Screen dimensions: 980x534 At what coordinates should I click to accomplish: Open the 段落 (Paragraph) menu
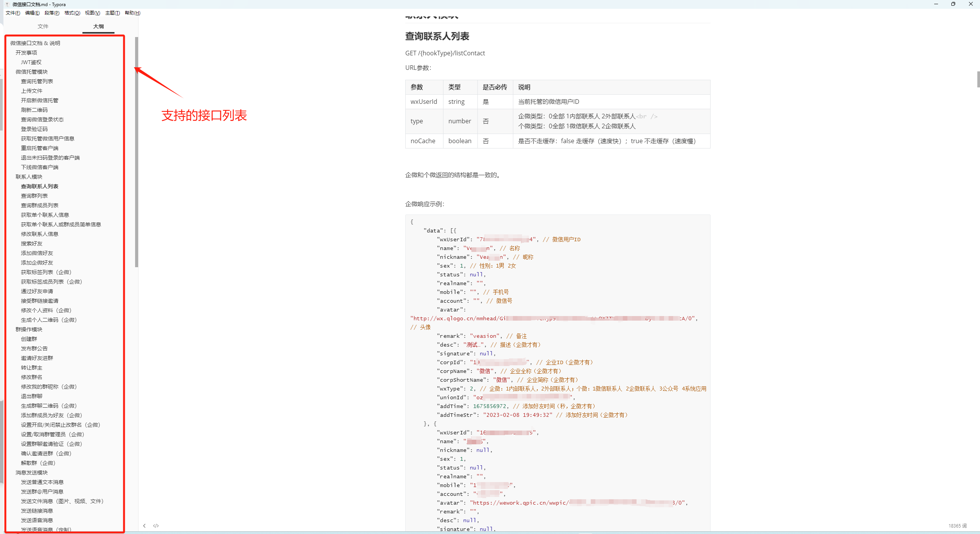click(52, 13)
